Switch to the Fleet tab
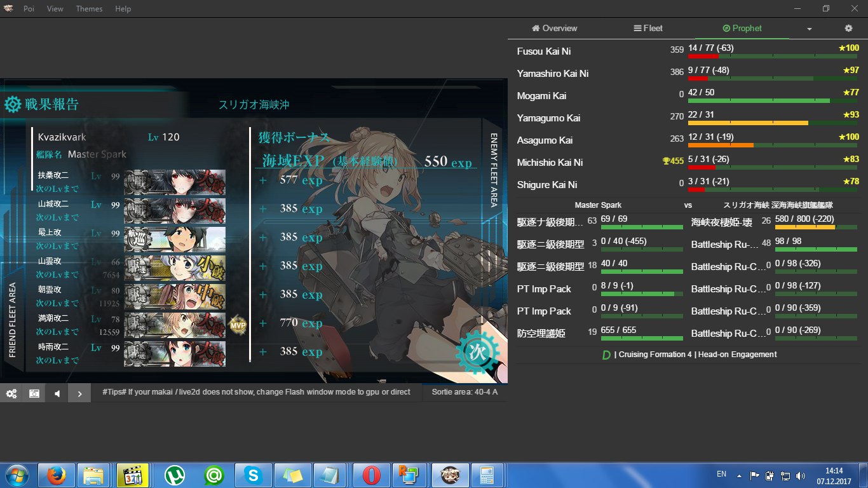 (648, 28)
